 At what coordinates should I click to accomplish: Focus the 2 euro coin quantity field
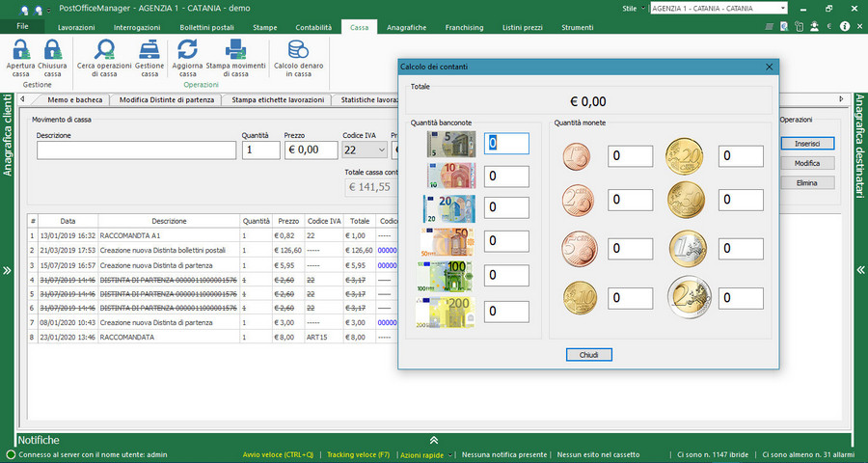point(742,298)
